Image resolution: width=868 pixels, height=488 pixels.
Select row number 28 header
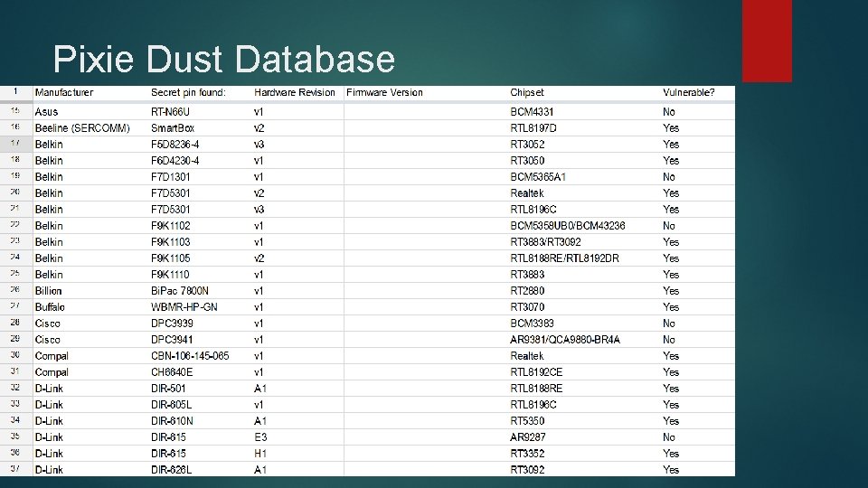(15, 323)
